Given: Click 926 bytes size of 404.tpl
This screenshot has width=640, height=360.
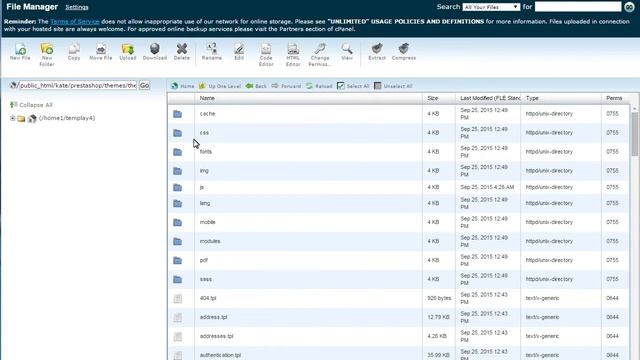Looking at the screenshot, I should [439, 298].
